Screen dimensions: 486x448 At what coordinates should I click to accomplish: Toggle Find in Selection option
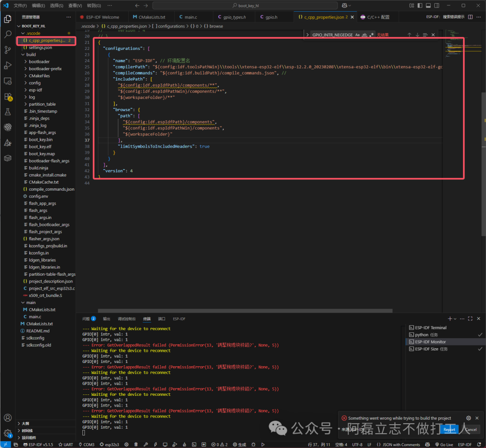pos(425,35)
